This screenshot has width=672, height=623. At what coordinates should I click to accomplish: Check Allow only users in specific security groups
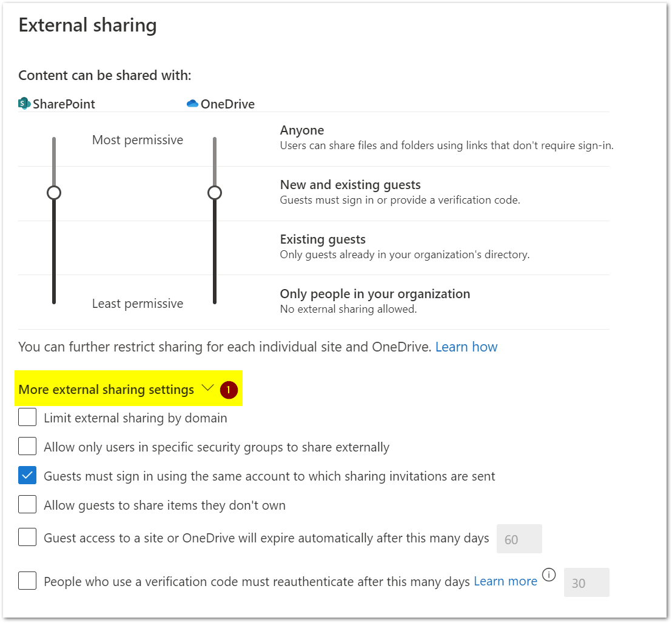click(x=27, y=447)
